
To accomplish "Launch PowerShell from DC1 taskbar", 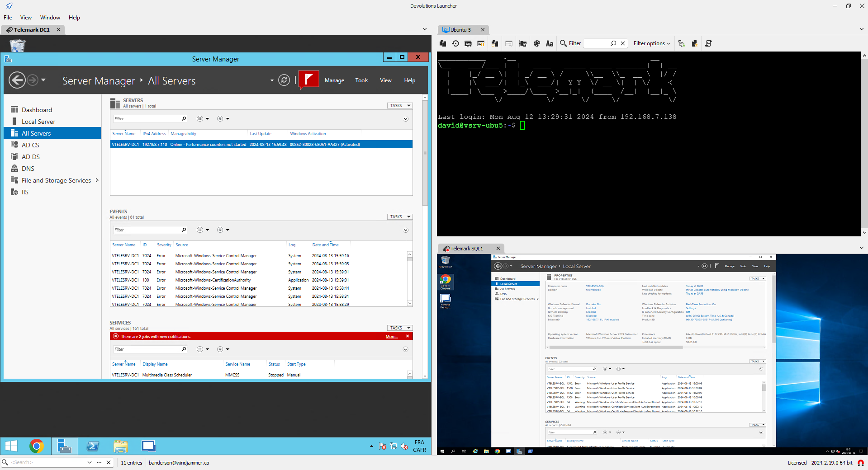I will [x=93, y=446].
